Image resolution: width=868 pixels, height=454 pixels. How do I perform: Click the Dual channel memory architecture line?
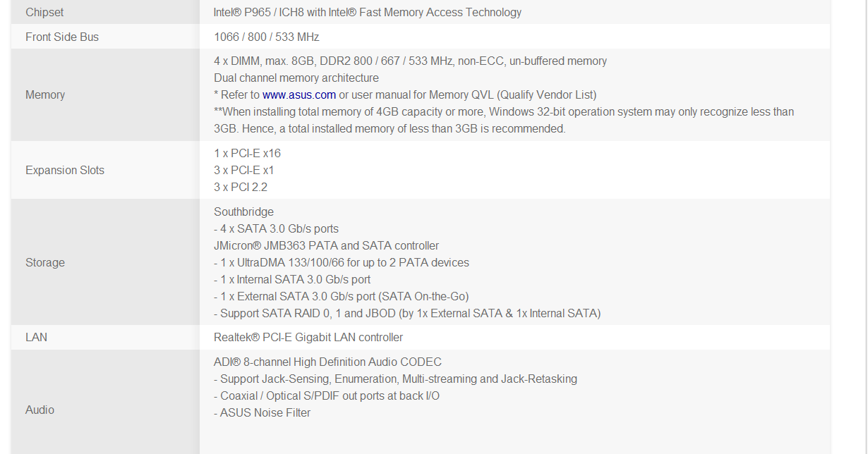pyautogui.click(x=296, y=78)
